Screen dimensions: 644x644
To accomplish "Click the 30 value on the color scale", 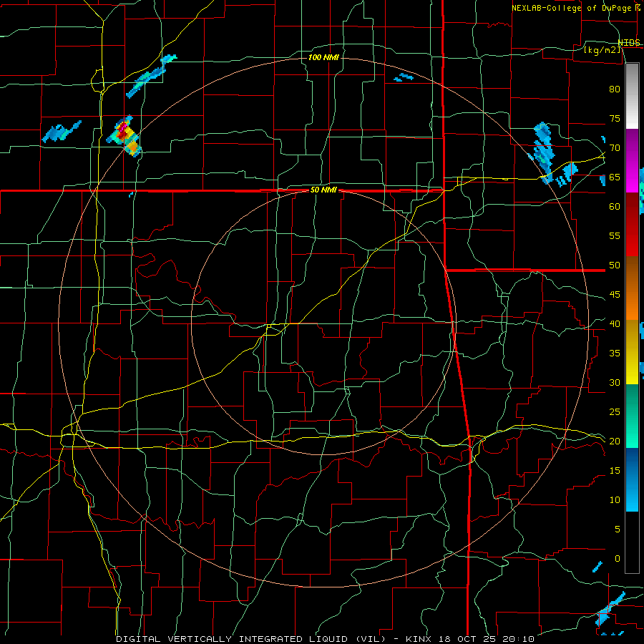I will coord(615,383).
